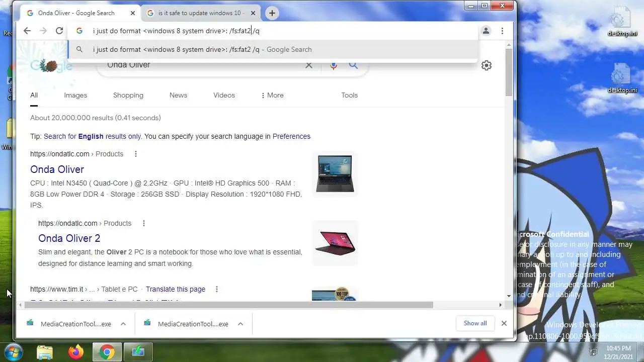
Task: Expand first MediaCreationTool download options arrow
Action: pos(123,324)
